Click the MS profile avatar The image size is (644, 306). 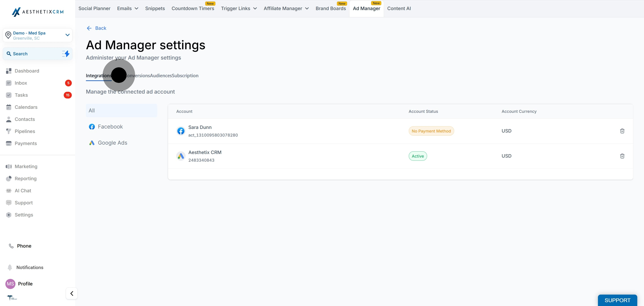(10, 283)
